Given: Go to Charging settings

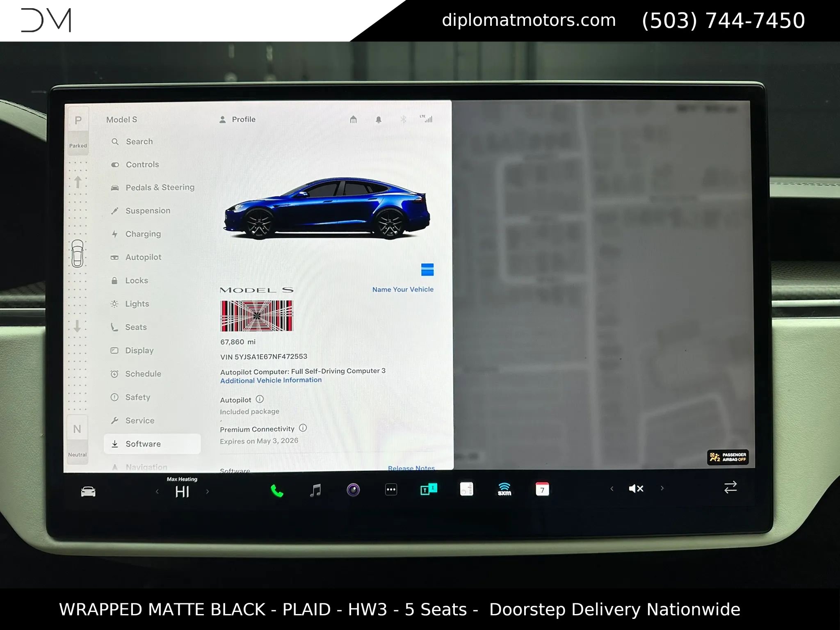Looking at the screenshot, I should click(136, 234).
